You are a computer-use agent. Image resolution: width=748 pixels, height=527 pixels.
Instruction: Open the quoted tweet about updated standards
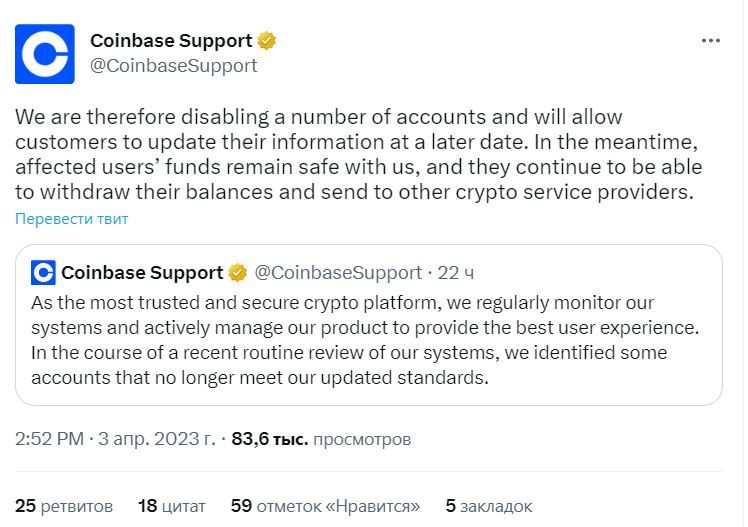(x=369, y=325)
